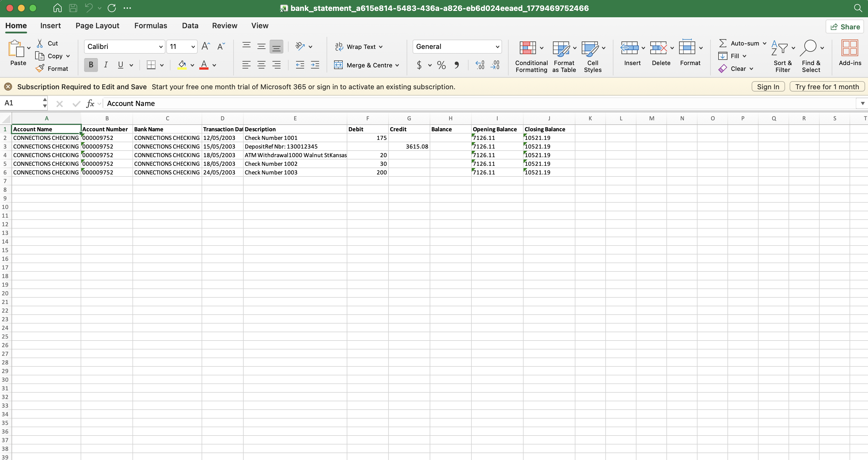Cut the selection with scissors icon
The height and width of the screenshot is (460, 868).
pos(40,43)
